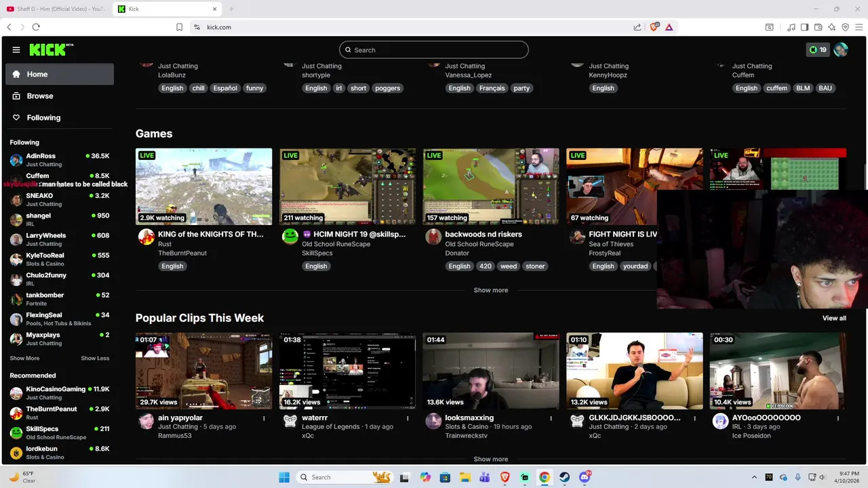Click Show more under Games section
The width and height of the screenshot is (868, 488).
click(490, 290)
